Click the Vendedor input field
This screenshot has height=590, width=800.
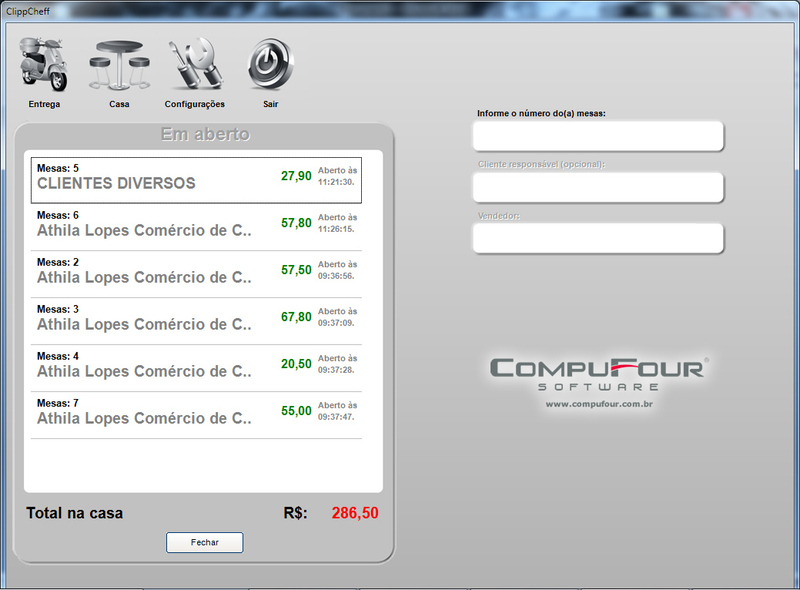(598, 238)
